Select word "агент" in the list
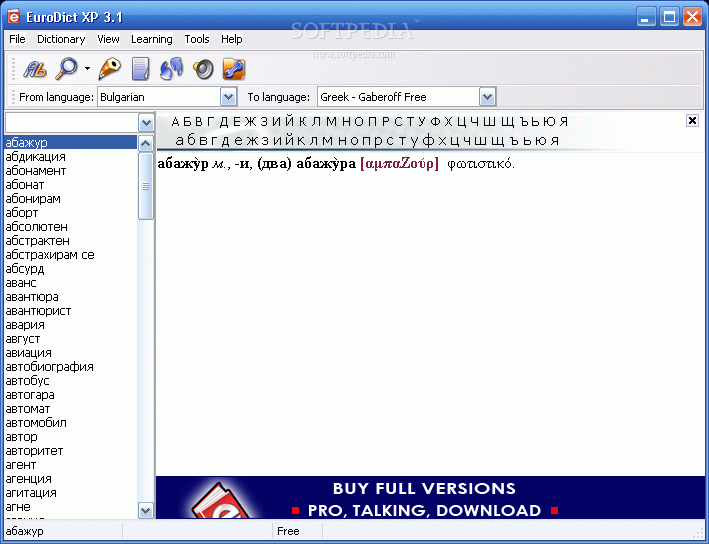709x544 pixels. pyautogui.click(x=71, y=465)
